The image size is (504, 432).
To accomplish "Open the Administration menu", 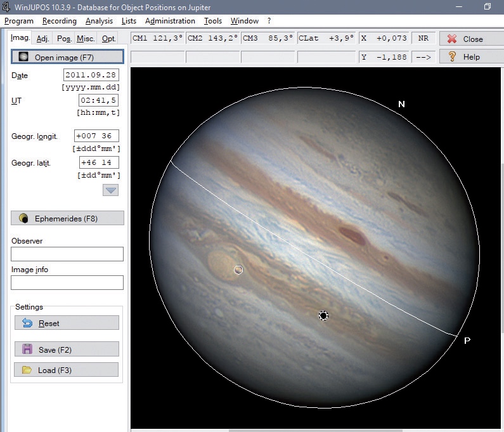I will pos(170,21).
